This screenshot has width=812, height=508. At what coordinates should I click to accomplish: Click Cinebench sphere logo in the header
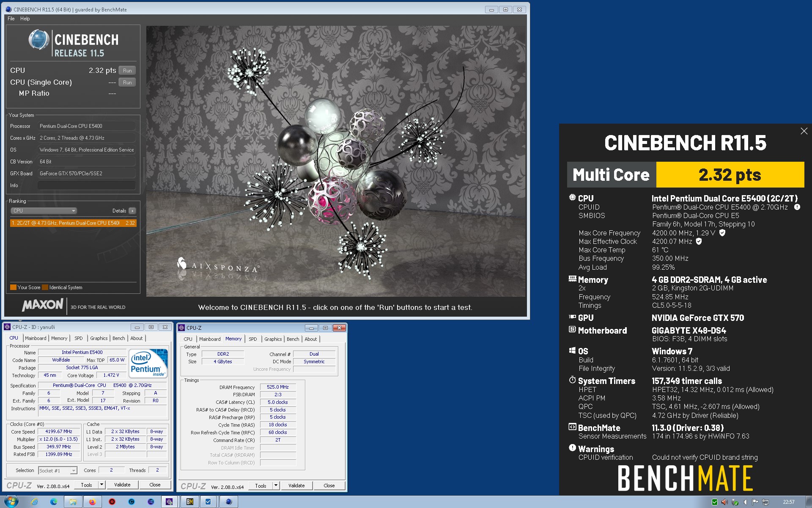(39, 40)
